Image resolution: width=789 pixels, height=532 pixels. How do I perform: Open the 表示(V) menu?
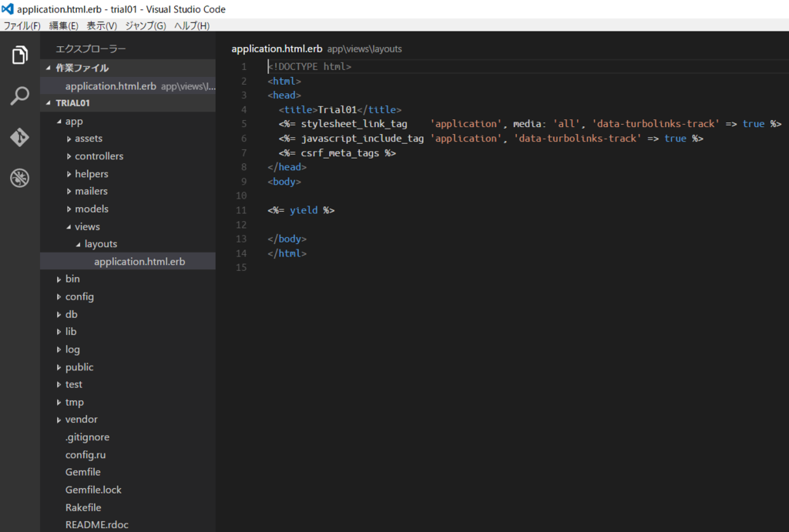[x=102, y=25]
